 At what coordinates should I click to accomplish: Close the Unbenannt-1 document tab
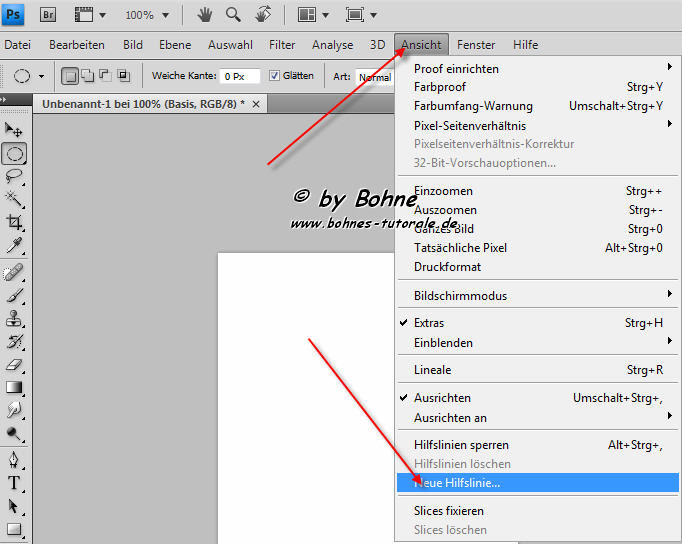[256, 104]
